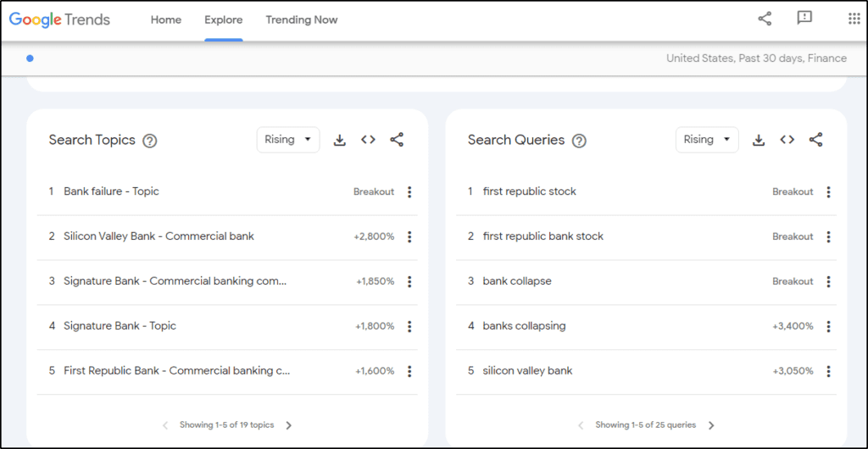The height and width of the screenshot is (449, 868).
Task: Open more options for bank collapse
Action: pos(829,281)
